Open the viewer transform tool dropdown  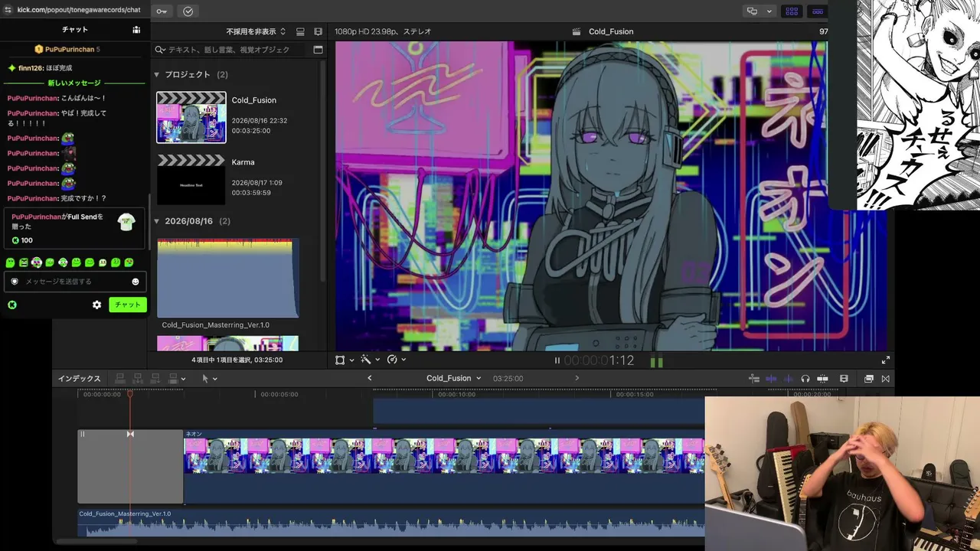click(x=345, y=360)
